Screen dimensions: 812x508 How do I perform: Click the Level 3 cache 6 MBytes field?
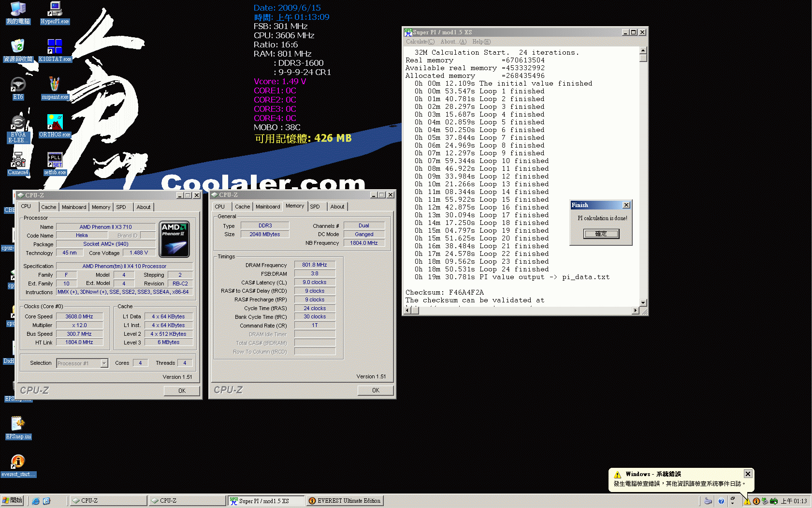[168, 343]
